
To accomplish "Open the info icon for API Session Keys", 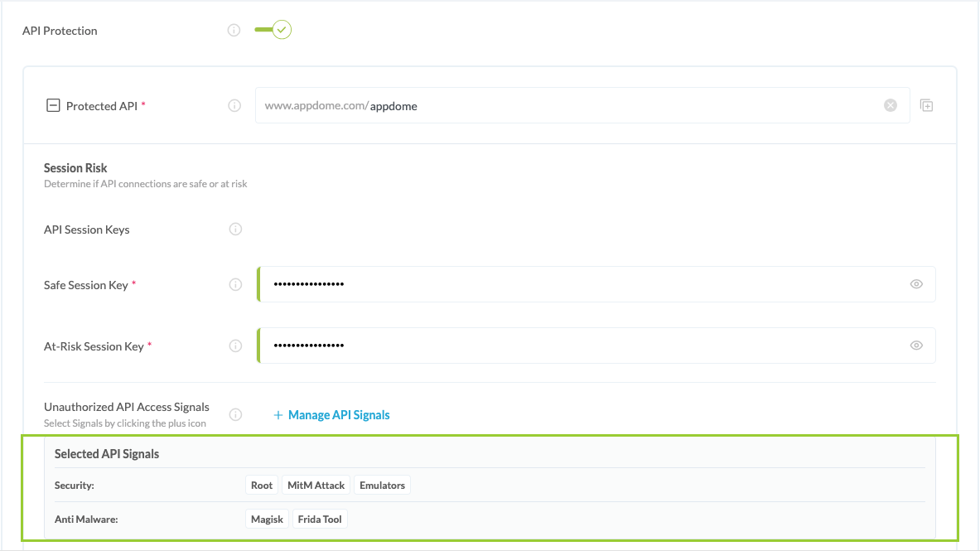I will pos(235,229).
